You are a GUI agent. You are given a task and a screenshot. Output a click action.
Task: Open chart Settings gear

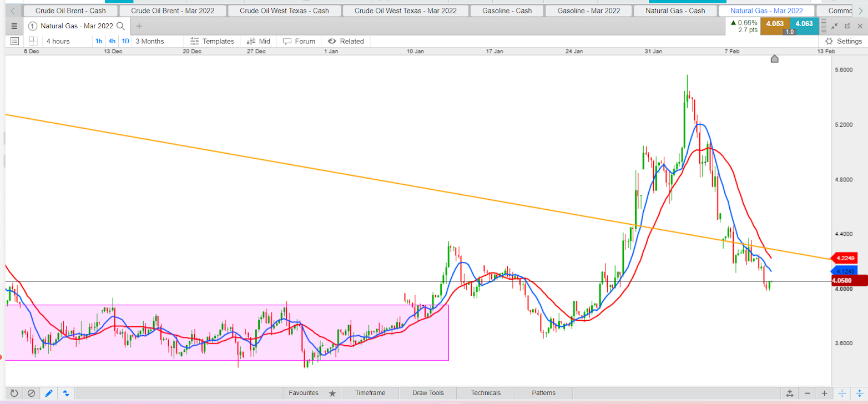pos(829,41)
